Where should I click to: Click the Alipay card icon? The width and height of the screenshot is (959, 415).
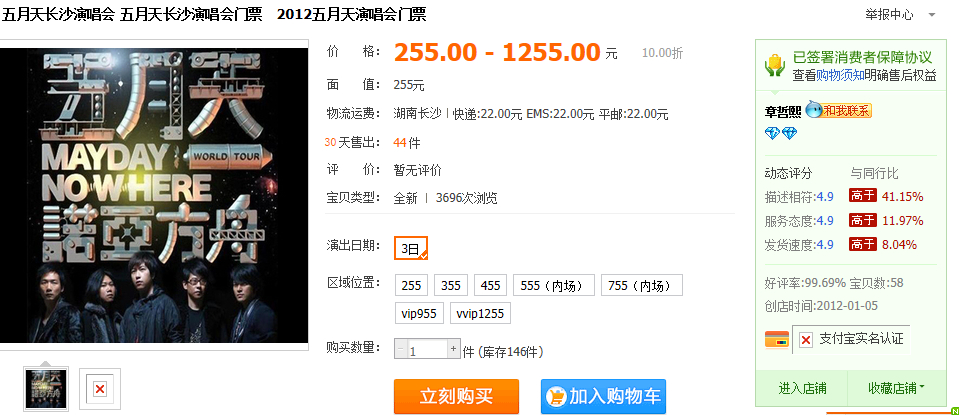(x=777, y=339)
